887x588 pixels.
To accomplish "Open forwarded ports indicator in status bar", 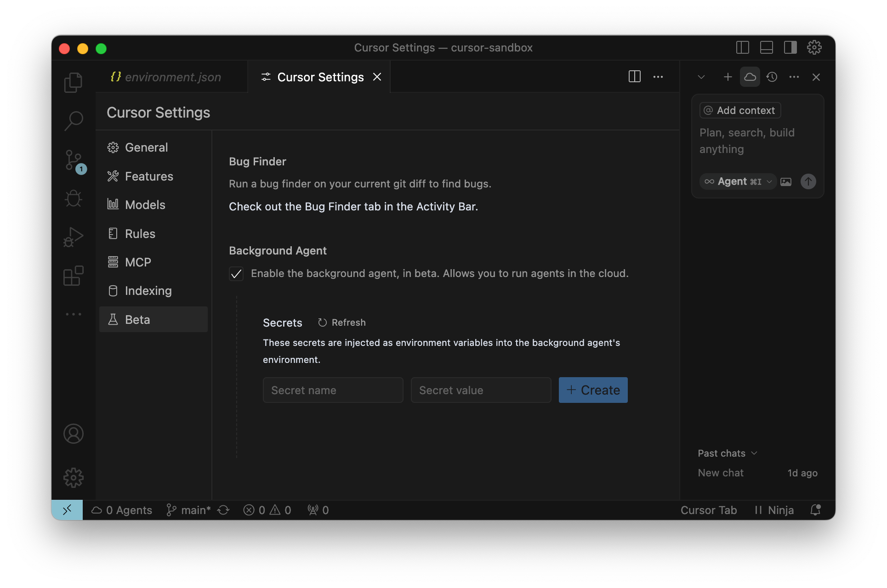I will pyautogui.click(x=318, y=510).
